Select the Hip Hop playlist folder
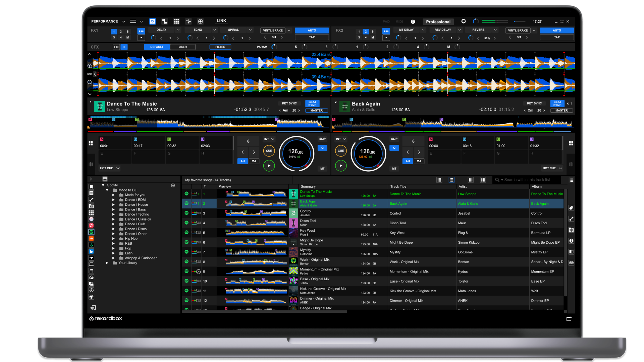This screenshot has width=644, height=362. pyautogui.click(x=131, y=239)
